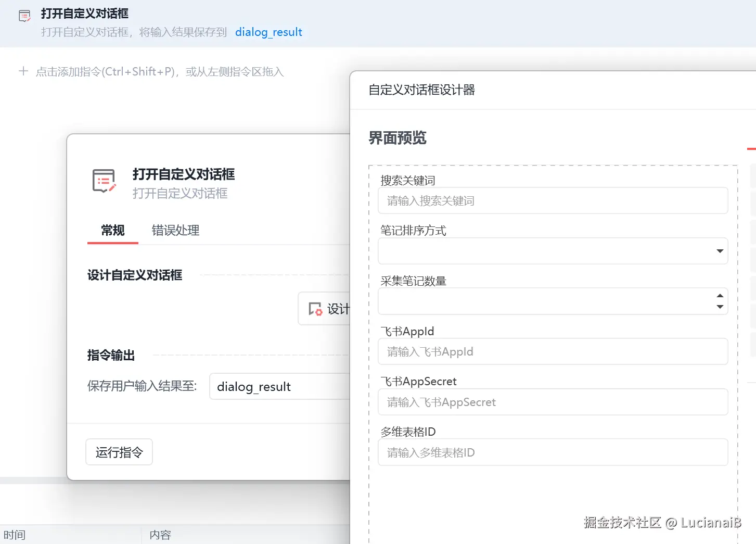Click the 搜索关键词 field label

pyautogui.click(x=408, y=180)
